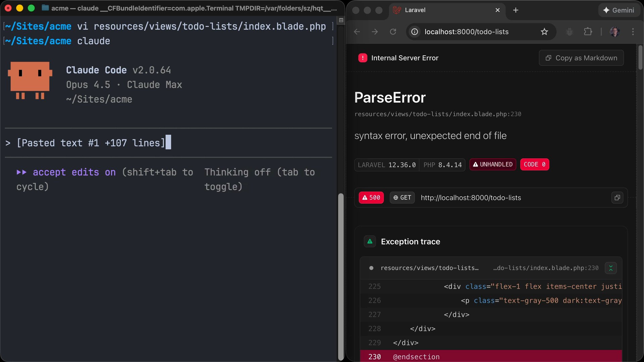Click the Copy as Markdown button
This screenshot has width=644, height=362.
click(x=581, y=58)
